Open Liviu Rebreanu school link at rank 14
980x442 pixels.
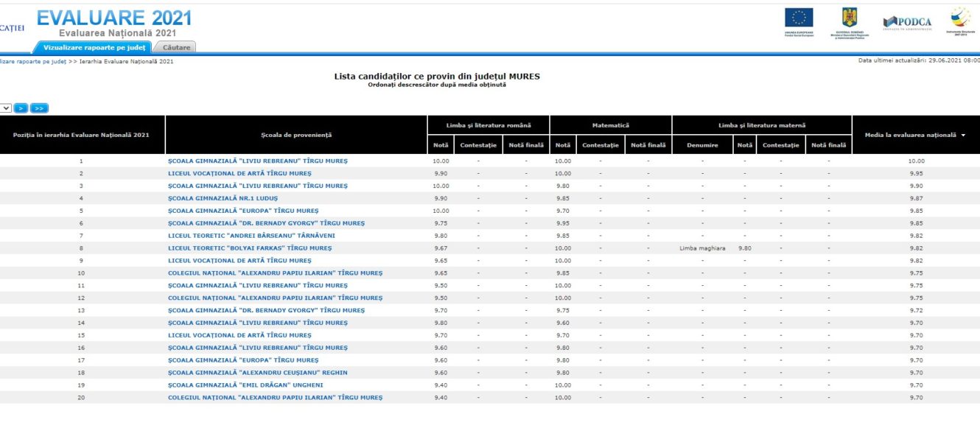point(258,323)
